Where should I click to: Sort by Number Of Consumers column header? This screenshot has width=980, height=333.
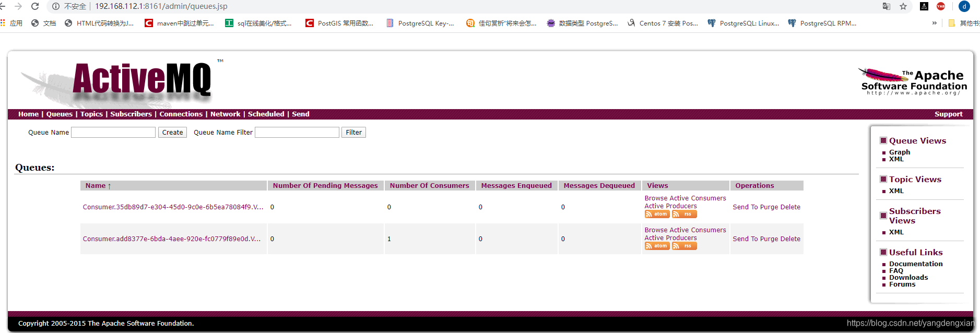tap(429, 185)
